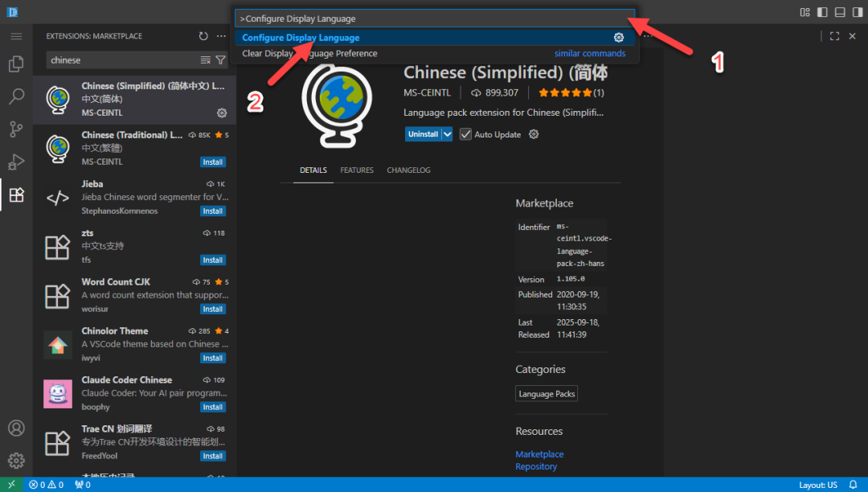Select Jieba extension list row title

[x=92, y=184]
